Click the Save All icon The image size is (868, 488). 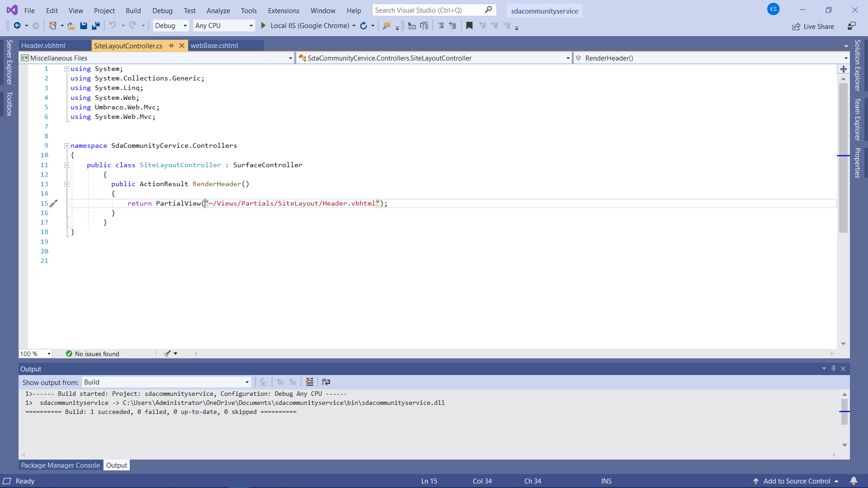point(96,26)
